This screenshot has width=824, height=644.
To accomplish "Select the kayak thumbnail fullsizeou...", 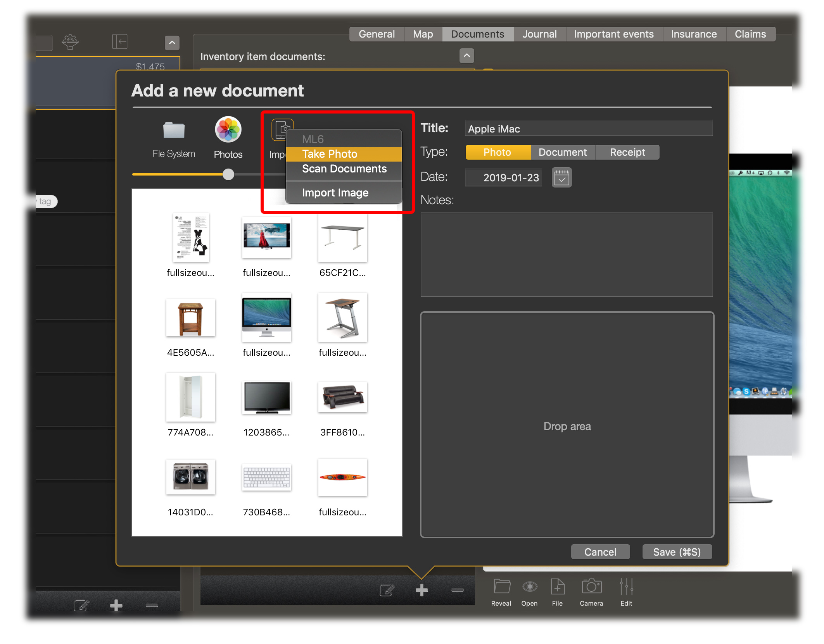I will tap(342, 477).
